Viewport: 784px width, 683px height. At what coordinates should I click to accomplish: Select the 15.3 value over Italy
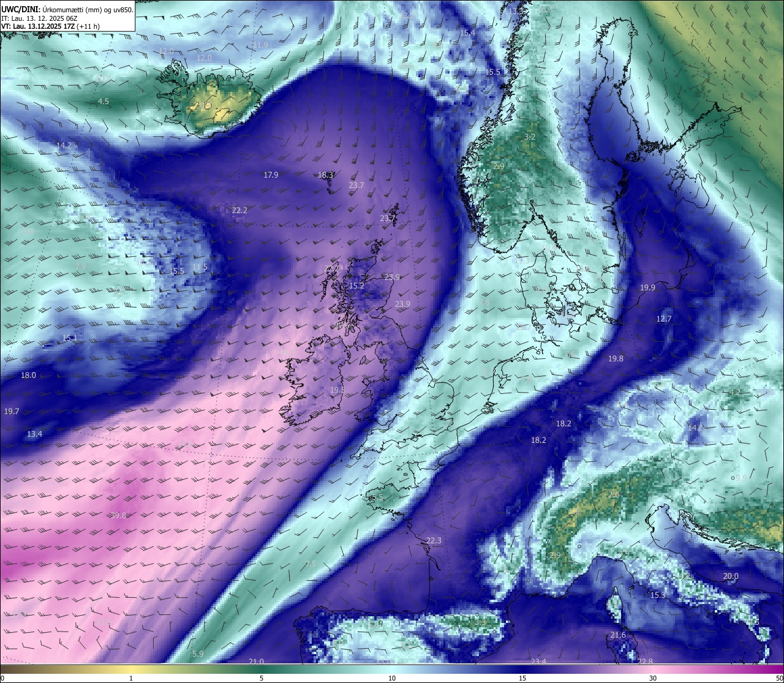tap(658, 595)
